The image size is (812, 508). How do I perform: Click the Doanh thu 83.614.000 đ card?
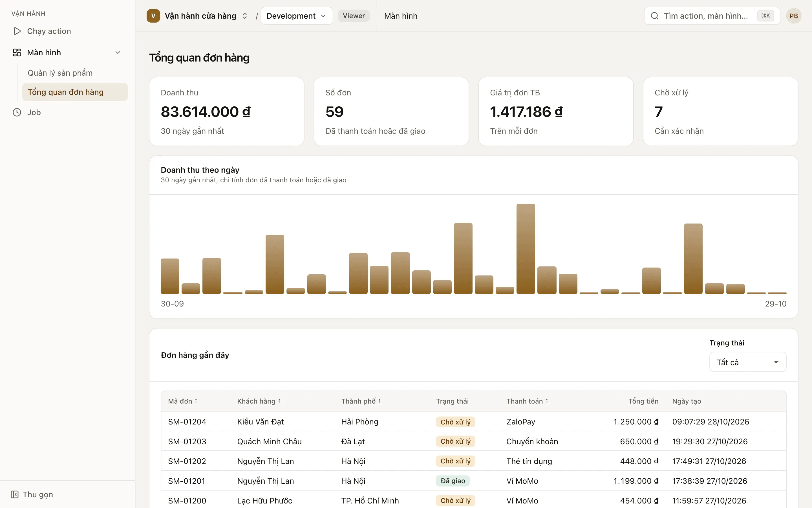click(x=226, y=111)
